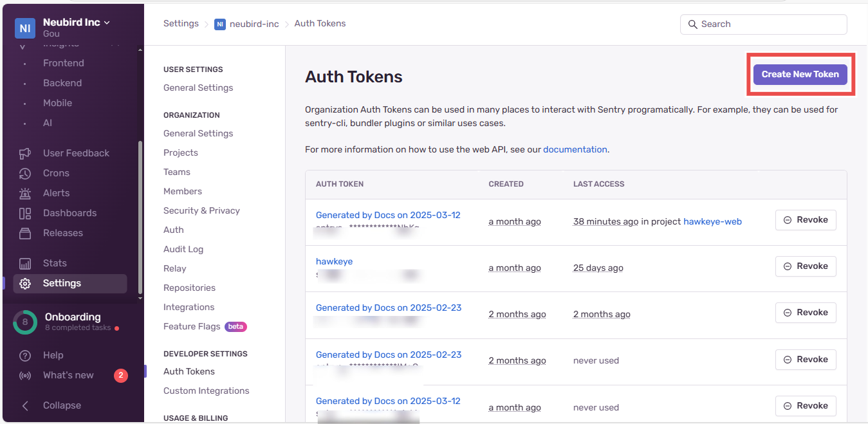Image resolution: width=868 pixels, height=424 pixels.
Task: Switch to the Auth Tokens settings section
Action: click(189, 371)
